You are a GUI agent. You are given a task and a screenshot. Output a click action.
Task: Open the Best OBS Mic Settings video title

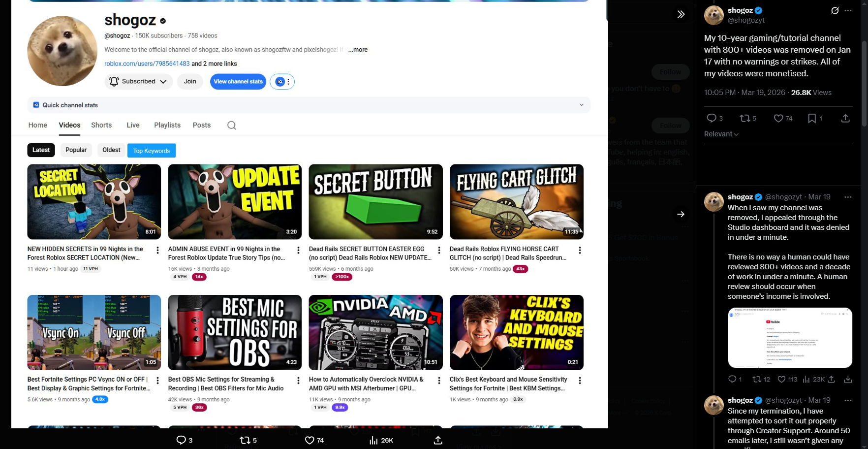tap(226, 384)
